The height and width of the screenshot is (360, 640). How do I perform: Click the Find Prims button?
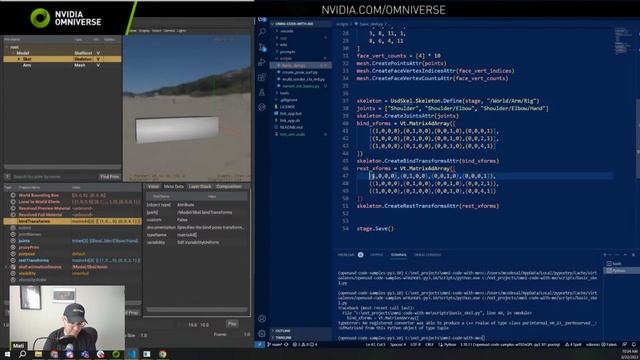[109, 177]
